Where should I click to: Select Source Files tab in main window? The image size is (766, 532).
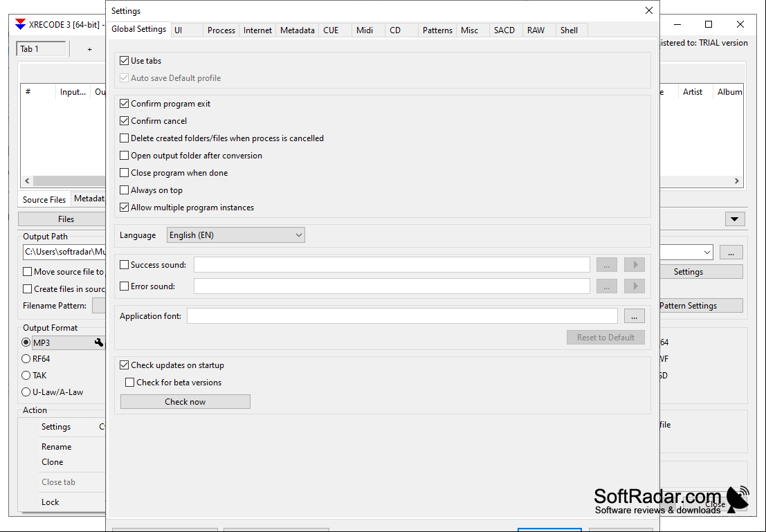pyautogui.click(x=44, y=199)
